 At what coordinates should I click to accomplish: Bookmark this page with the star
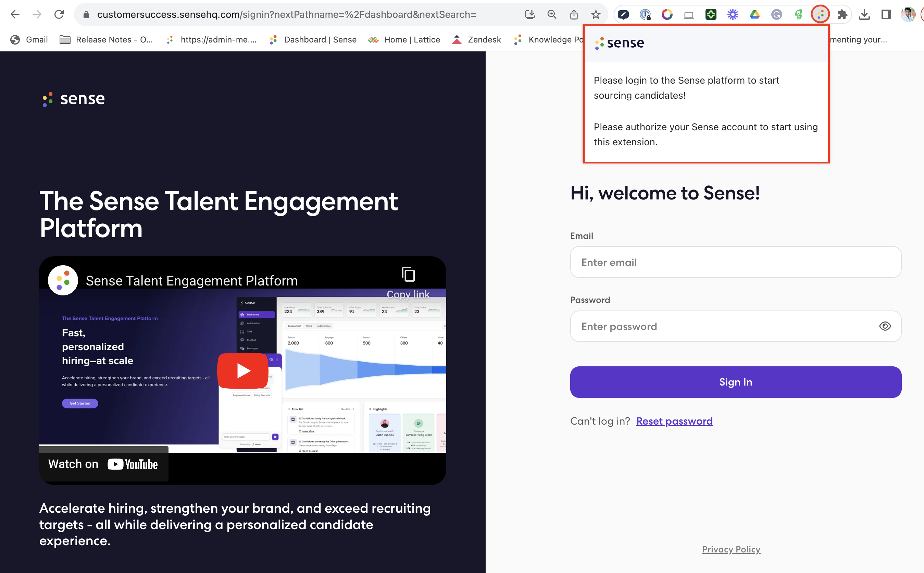(x=596, y=15)
